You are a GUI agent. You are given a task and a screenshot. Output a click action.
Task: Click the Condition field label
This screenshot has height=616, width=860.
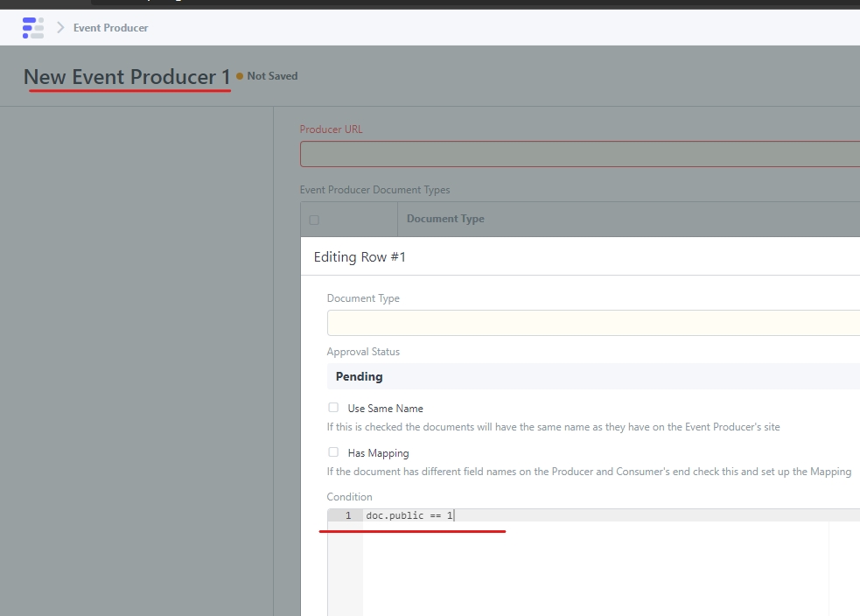349,497
